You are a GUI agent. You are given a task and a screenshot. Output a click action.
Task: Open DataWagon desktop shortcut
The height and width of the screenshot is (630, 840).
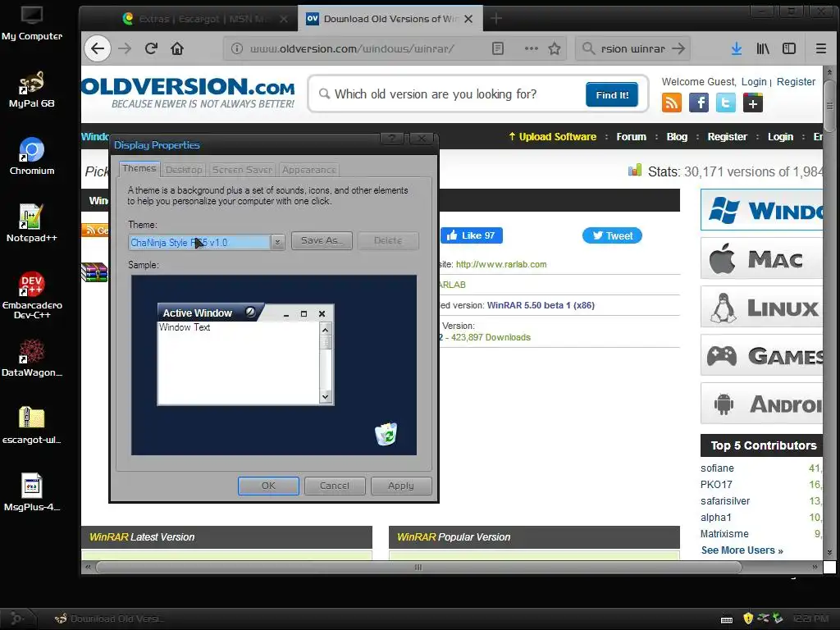click(x=32, y=358)
